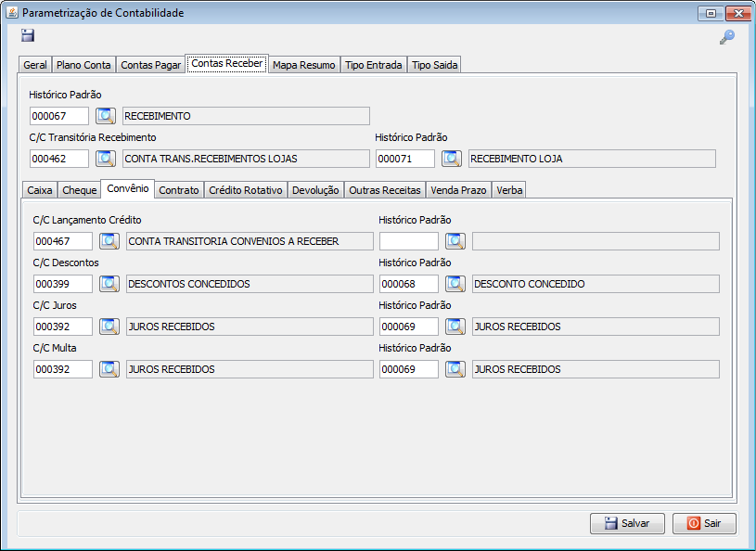Open lookup for Histórico Padrão 000068

point(455,284)
